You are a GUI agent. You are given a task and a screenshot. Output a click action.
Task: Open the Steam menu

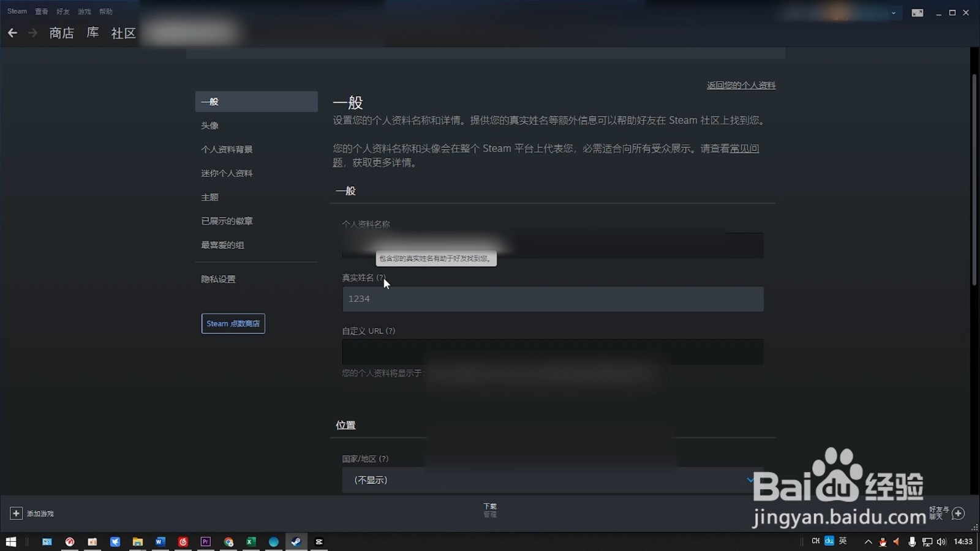(17, 11)
